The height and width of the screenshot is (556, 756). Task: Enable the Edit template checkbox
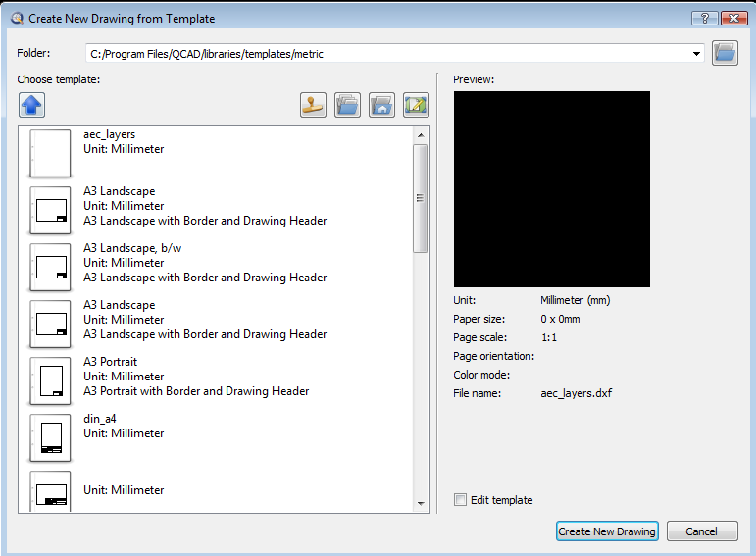(x=461, y=500)
